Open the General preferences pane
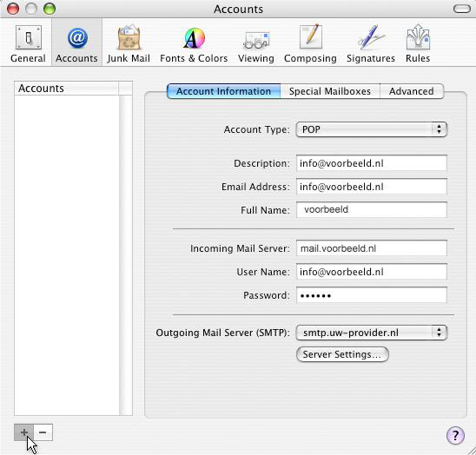The height and width of the screenshot is (455, 476). [x=28, y=44]
